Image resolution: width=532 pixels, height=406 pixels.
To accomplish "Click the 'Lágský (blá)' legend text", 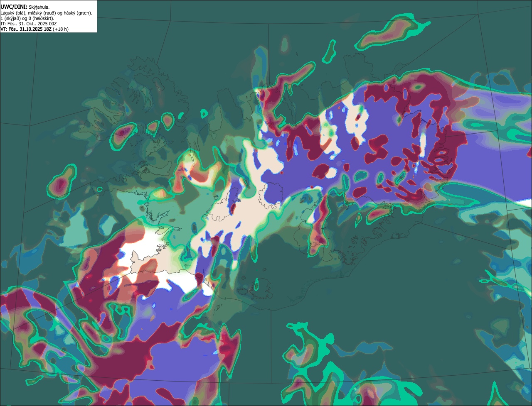I will (x=13, y=13).
